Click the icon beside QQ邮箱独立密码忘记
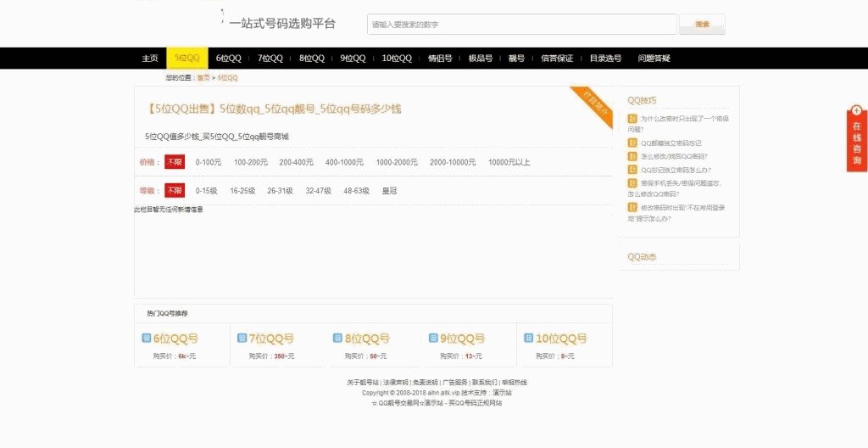Image resolution: width=868 pixels, height=448 pixels. coord(632,143)
